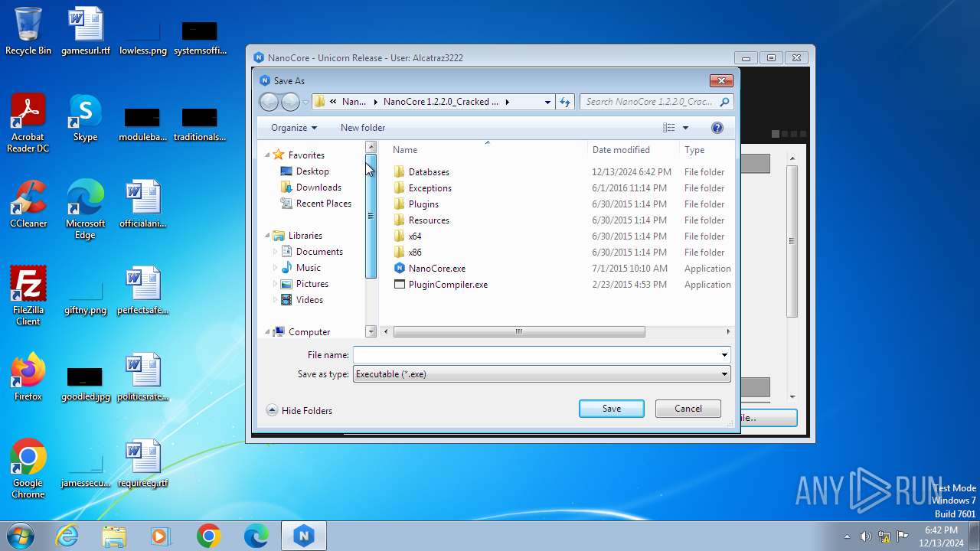Open Windows Explorer from taskbar
The image size is (980, 551).
click(114, 536)
